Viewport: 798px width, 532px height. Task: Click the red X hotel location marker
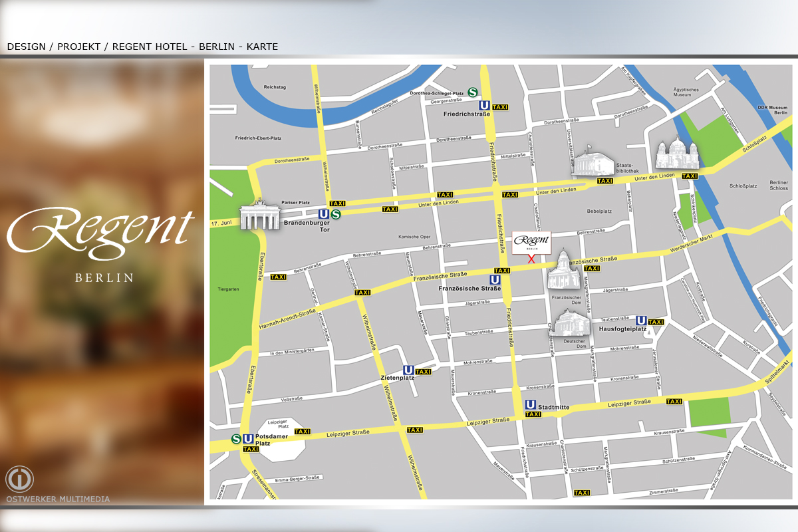pos(531,259)
